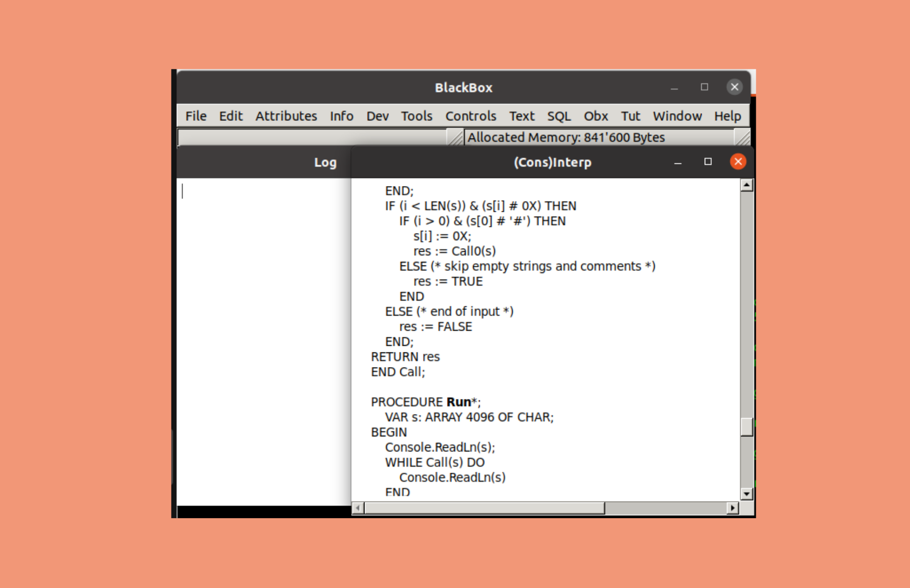The width and height of the screenshot is (910, 588).
Task: Click the vertical scrollbar up arrow
Action: [x=747, y=185]
